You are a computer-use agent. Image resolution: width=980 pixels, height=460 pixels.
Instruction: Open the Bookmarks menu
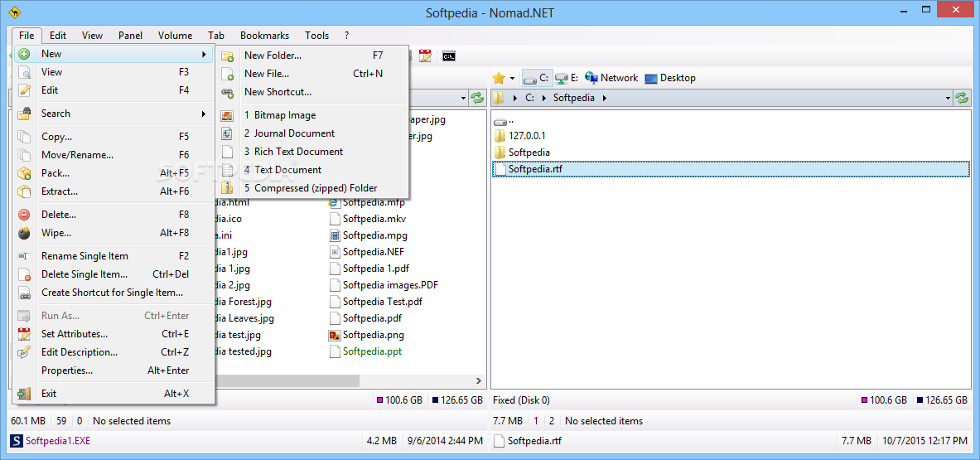[264, 36]
